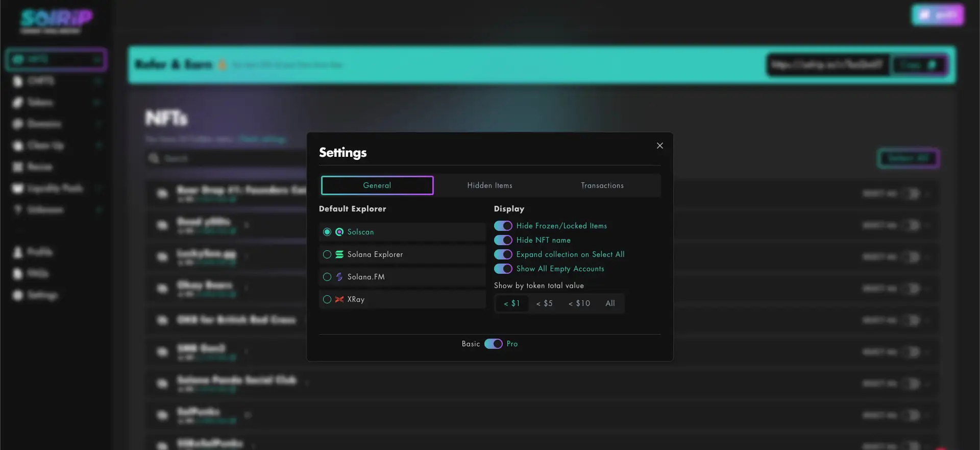Choose the < $10 token value filter

click(x=579, y=303)
